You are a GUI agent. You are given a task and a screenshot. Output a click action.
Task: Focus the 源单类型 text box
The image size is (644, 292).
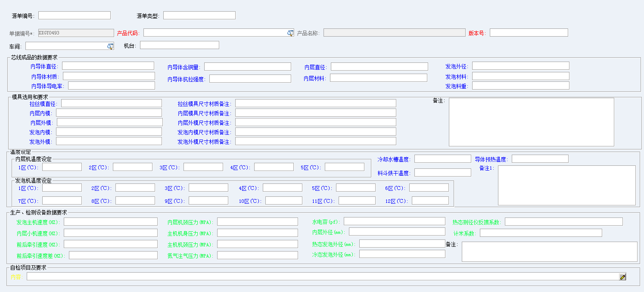(x=199, y=16)
